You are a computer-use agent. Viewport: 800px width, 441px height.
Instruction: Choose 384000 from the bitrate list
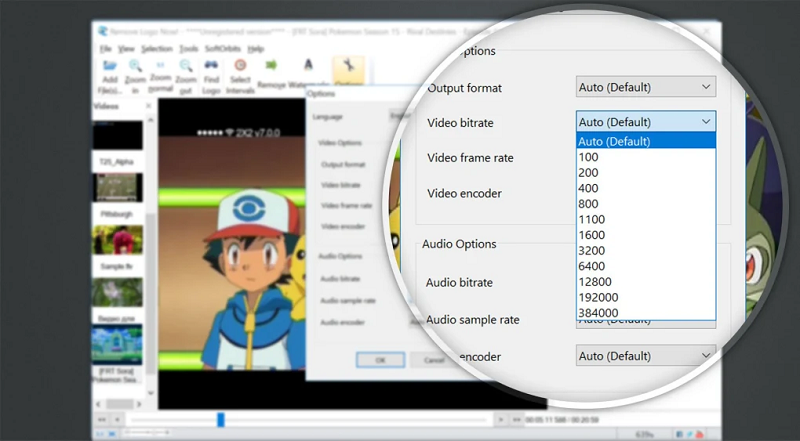(x=646, y=312)
